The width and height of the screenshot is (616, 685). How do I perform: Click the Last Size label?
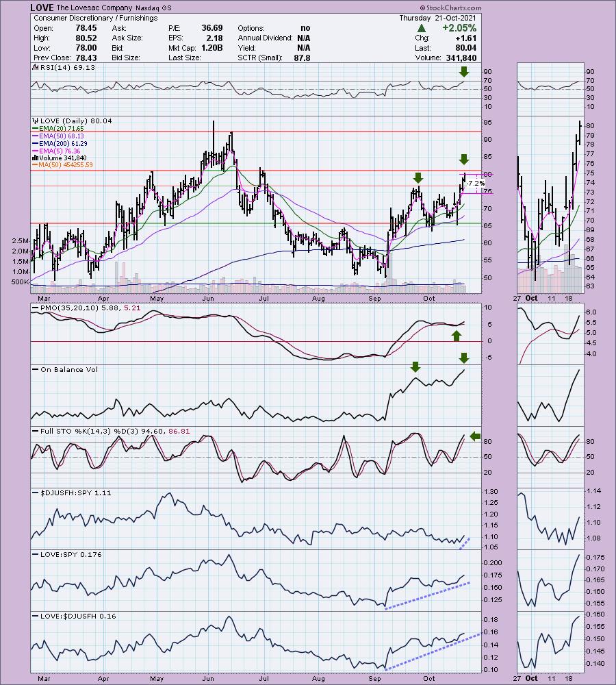click(x=185, y=58)
